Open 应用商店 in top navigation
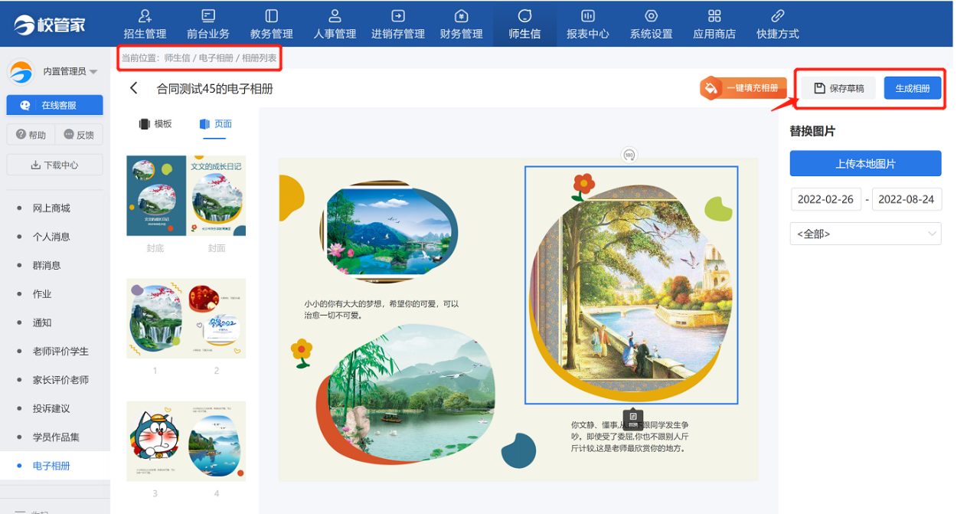The image size is (980, 514). [x=714, y=24]
